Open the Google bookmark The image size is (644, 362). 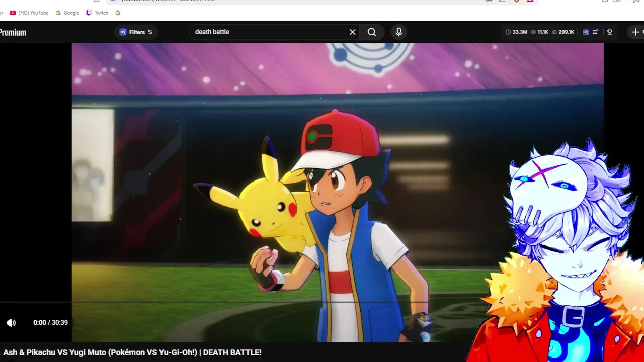click(x=67, y=13)
